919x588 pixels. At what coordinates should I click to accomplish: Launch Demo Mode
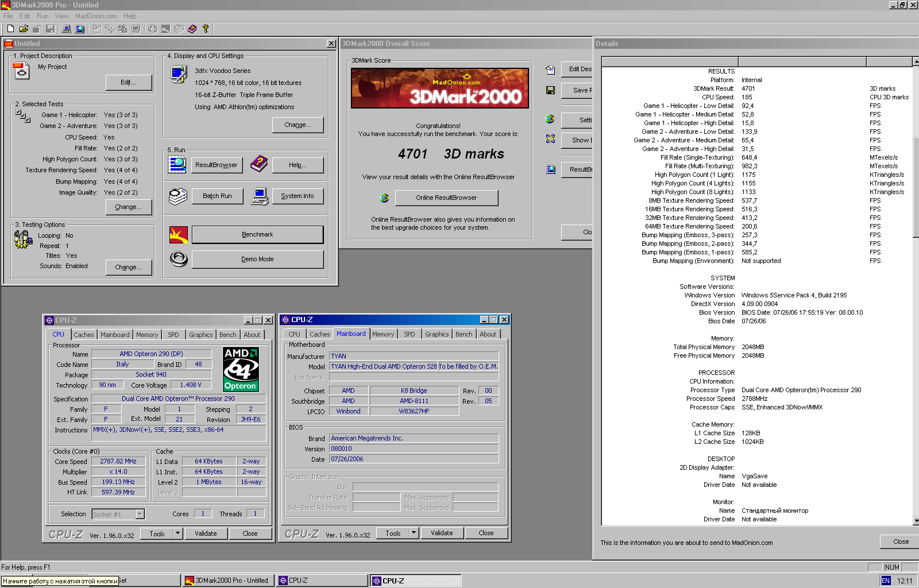point(257,260)
